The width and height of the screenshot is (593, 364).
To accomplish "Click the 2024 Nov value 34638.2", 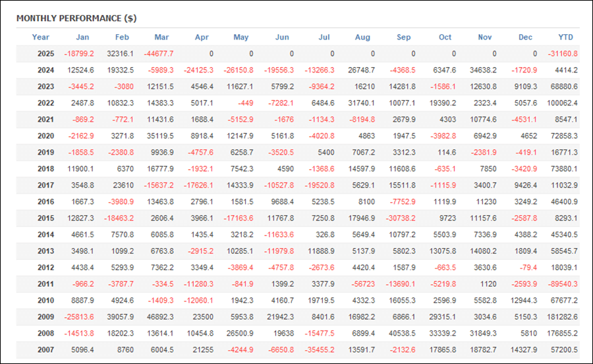I will point(483,70).
